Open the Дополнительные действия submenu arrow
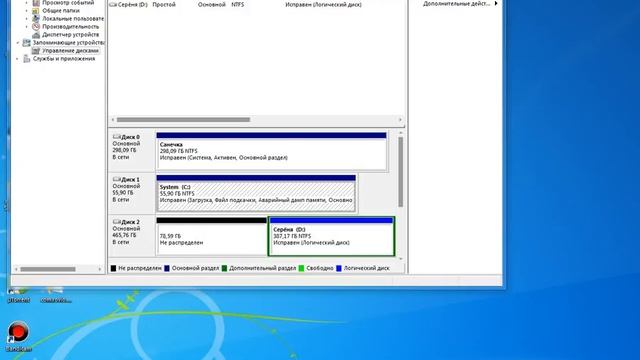This screenshot has width=640, height=360. point(496,3)
